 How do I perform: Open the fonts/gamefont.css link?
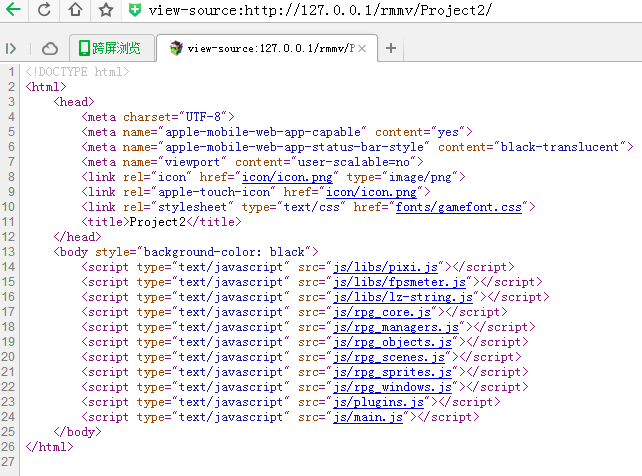pyautogui.click(x=459, y=207)
